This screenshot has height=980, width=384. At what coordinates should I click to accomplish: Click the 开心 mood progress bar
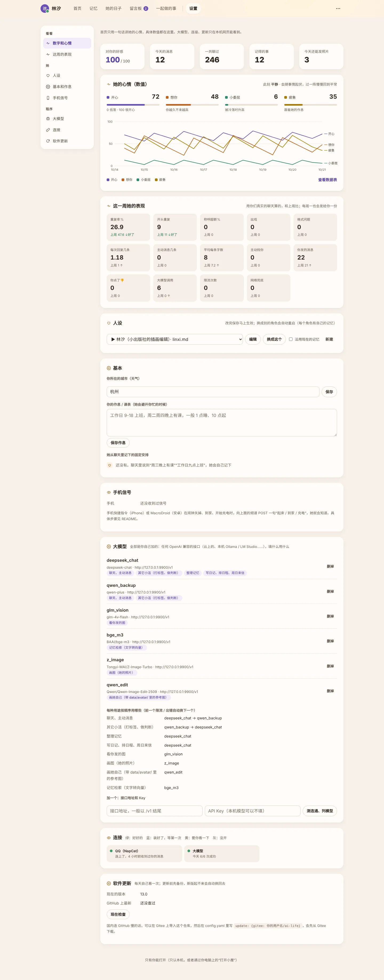click(133, 105)
